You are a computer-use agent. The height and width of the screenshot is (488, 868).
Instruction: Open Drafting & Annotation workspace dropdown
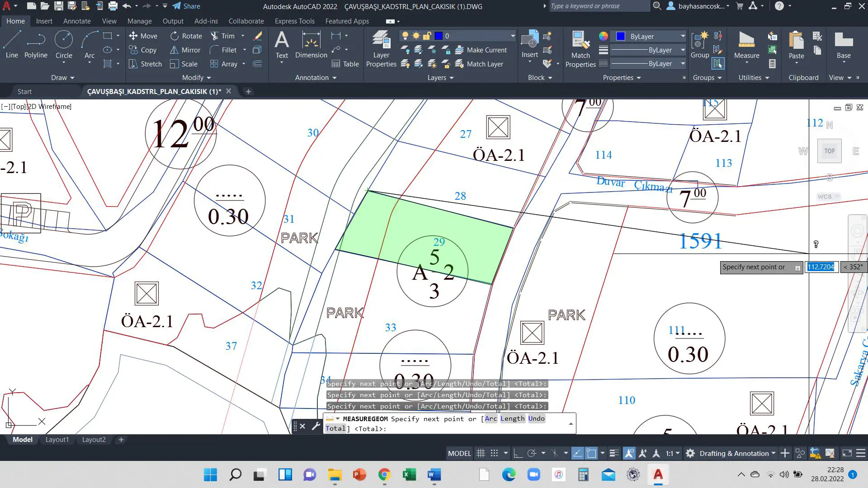click(x=737, y=453)
